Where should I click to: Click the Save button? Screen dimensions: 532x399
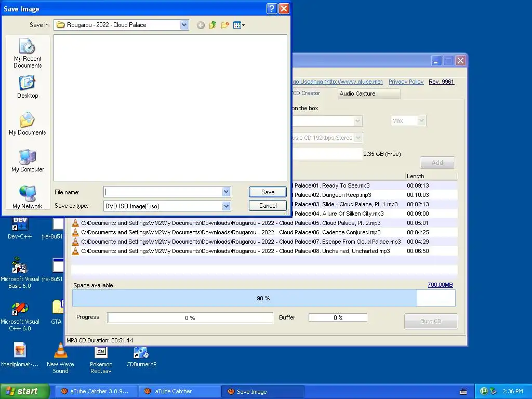(x=268, y=192)
